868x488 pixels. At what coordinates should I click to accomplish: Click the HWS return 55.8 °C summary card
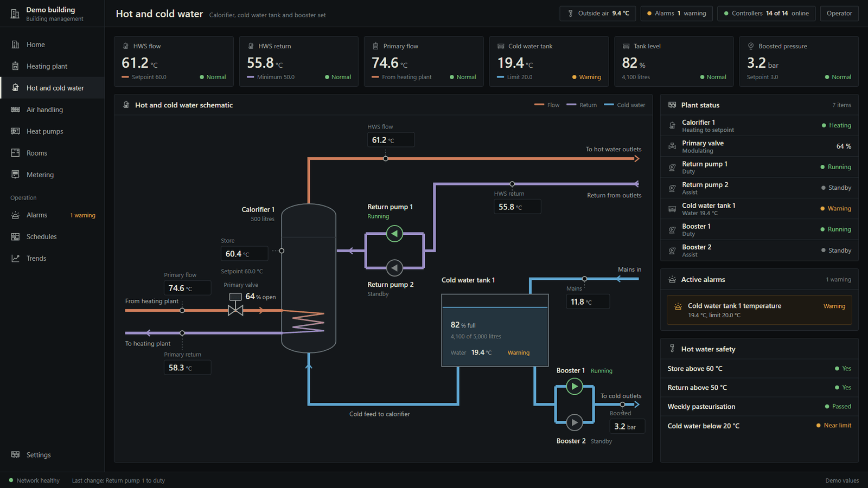point(299,61)
